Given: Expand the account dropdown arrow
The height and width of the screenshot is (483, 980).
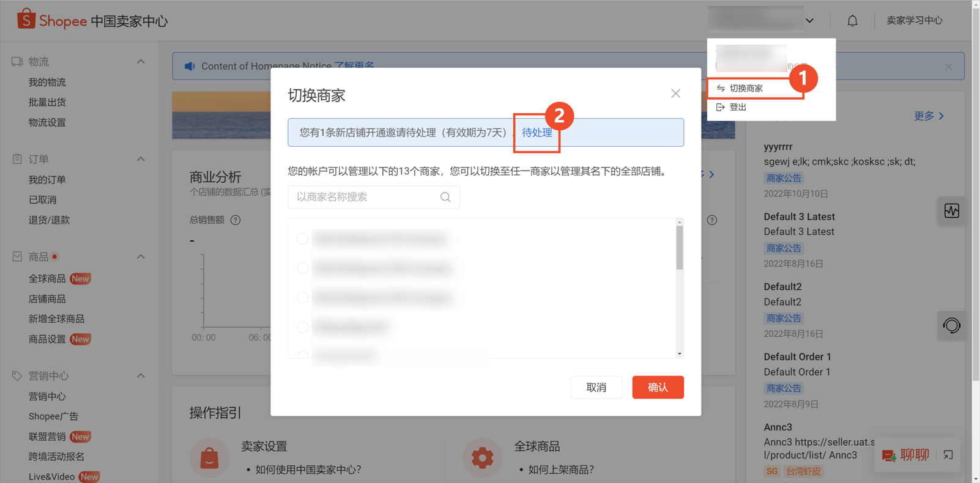Looking at the screenshot, I should (810, 21).
